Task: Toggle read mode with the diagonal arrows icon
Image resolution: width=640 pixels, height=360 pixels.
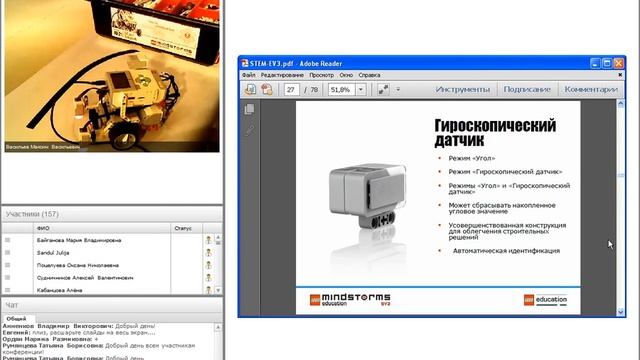Action: click(383, 89)
